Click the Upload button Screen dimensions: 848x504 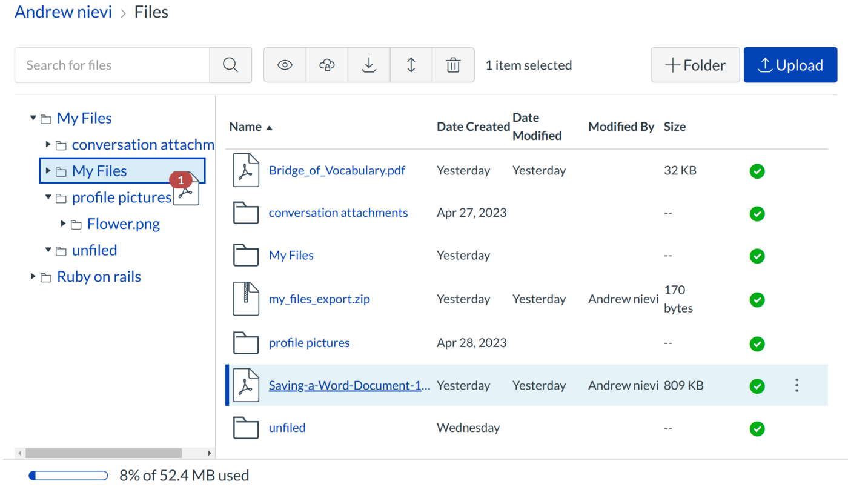point(790,65)
